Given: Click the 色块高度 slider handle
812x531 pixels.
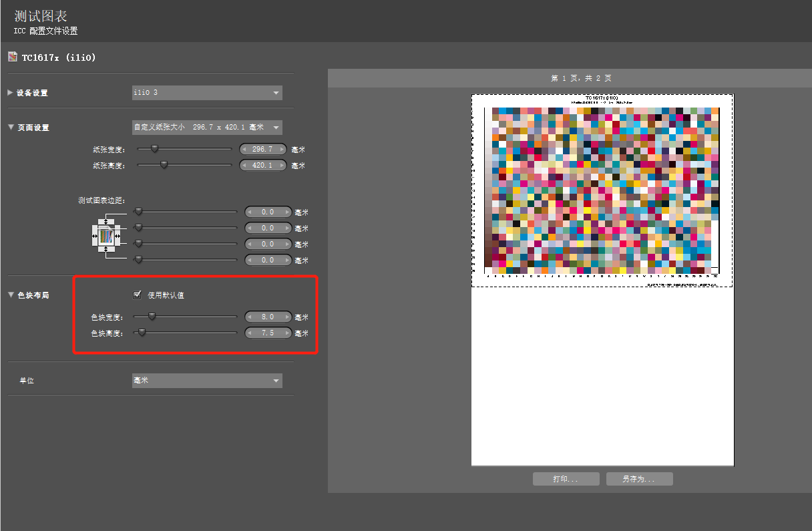Looking at the screenshot, I should coord(141,333).
